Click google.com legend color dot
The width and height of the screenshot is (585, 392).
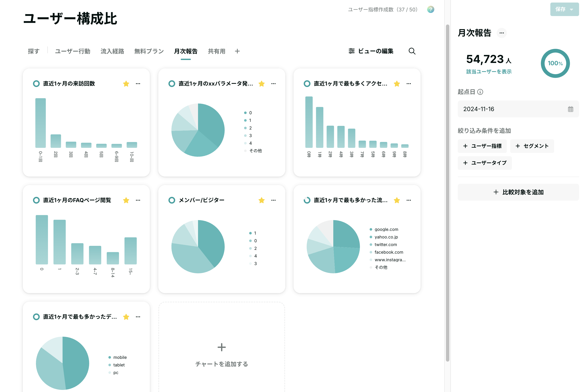pyautogui.click(x=371, y=229)
